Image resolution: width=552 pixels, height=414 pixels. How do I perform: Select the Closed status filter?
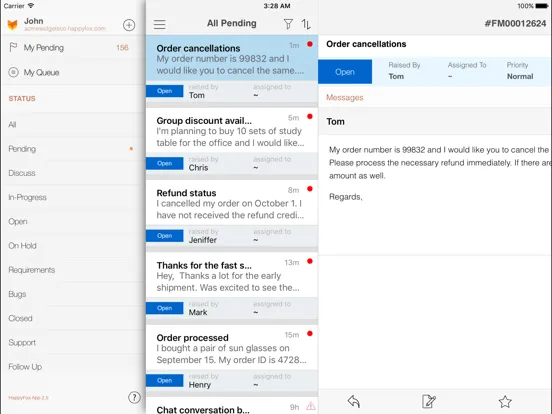click(x=73, y=318)
